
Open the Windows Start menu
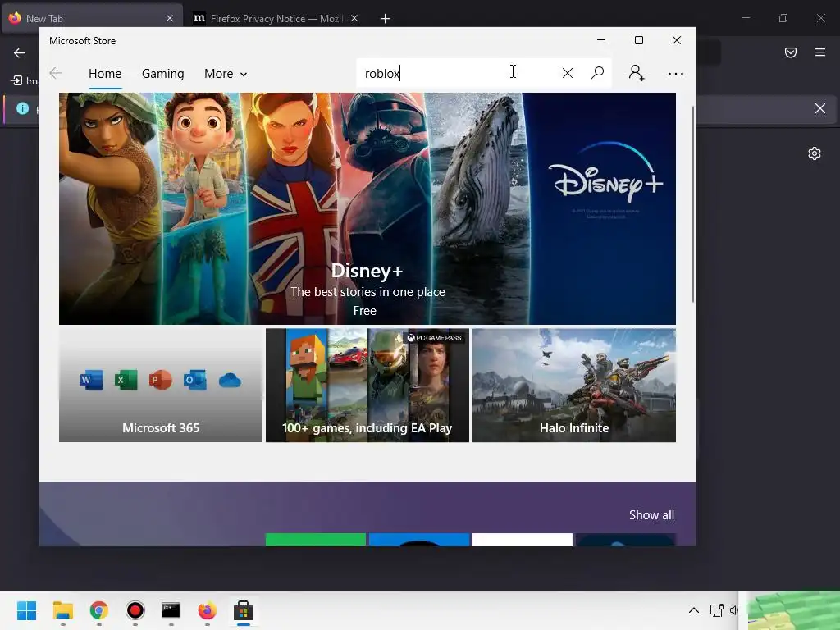pos(27,610)
